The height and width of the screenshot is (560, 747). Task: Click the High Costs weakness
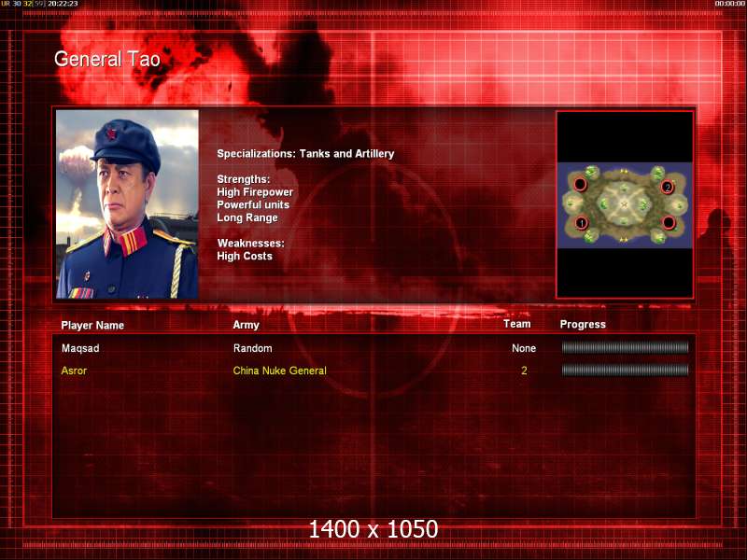point(245,256)
